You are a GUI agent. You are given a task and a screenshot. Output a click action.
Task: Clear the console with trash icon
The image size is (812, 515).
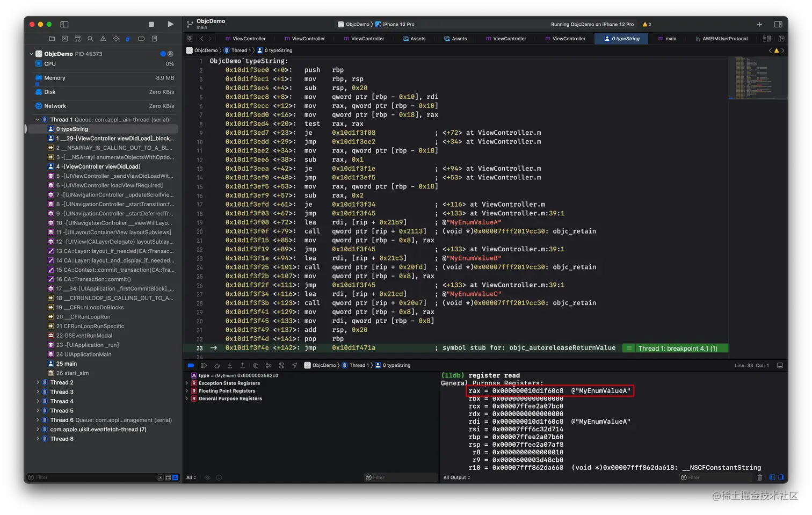(759, 477)
